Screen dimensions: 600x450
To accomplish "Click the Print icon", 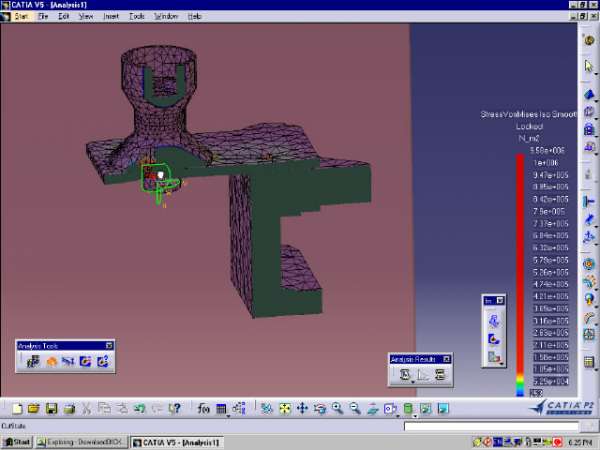I will coord(69,409).
